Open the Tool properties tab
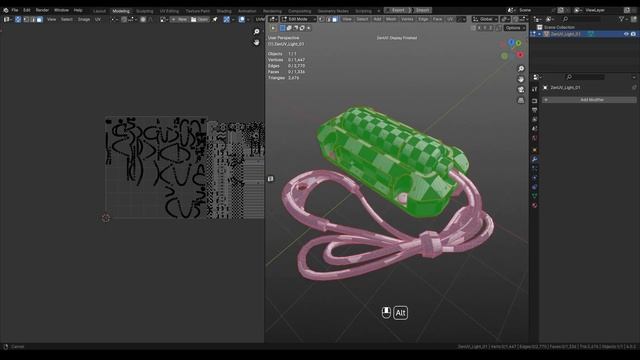This screenshot has height=360, width=640. [x=535, y=89]
